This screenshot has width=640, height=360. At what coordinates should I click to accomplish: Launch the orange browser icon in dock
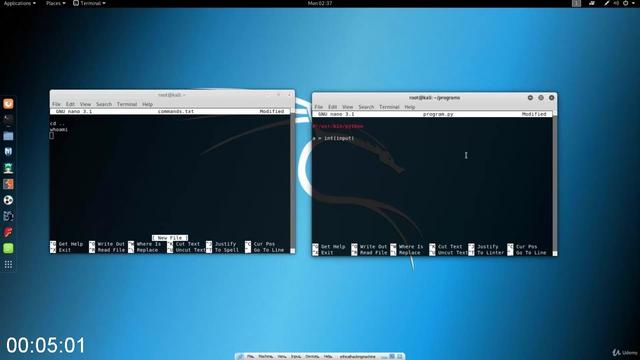point(8,104)
